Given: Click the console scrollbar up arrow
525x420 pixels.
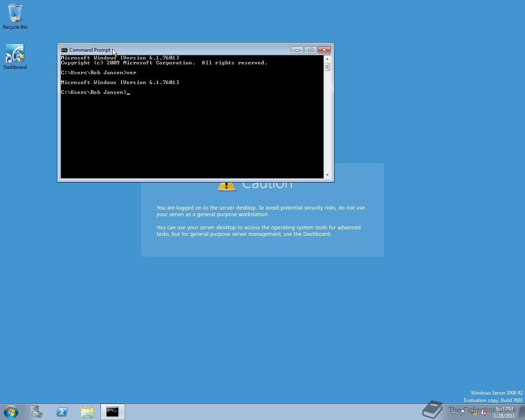Looking at the screenshot, I should tap(327, 58).
